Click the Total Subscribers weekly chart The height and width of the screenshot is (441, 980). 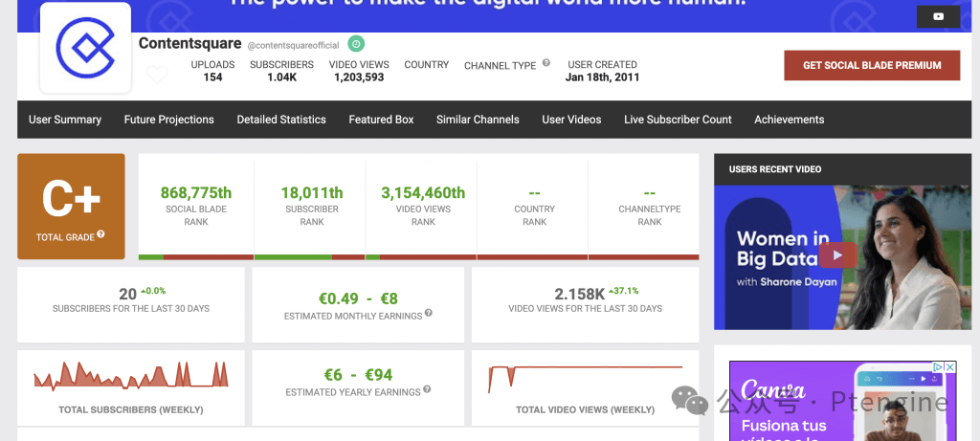tap(131, 376)
